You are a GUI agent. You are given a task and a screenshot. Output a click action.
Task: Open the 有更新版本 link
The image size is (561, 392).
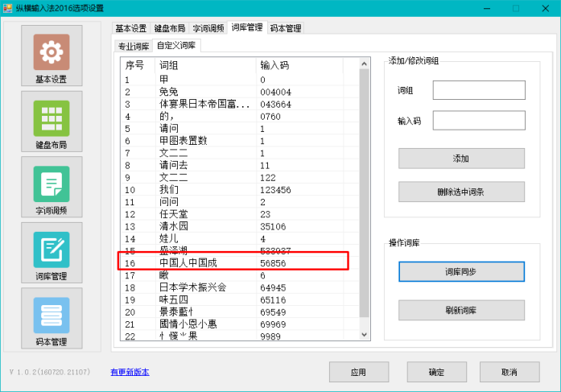pos(130,372)
